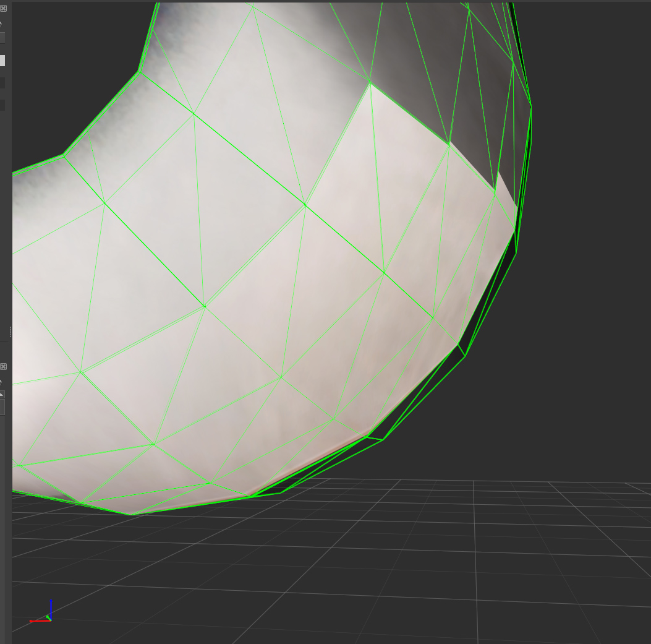651x644 pixels.
Task: Click the XYZ axis orientation gizmo
Action: [41, 612]
